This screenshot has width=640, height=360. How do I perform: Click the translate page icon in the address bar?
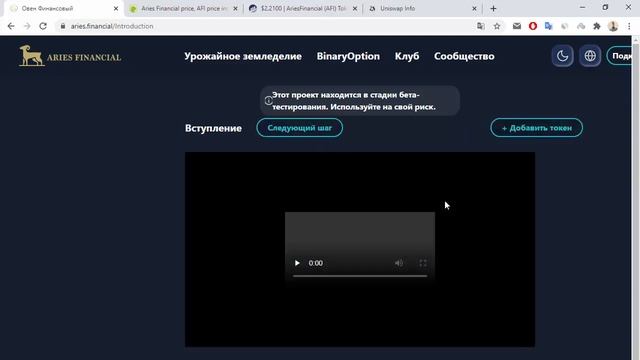481,26
